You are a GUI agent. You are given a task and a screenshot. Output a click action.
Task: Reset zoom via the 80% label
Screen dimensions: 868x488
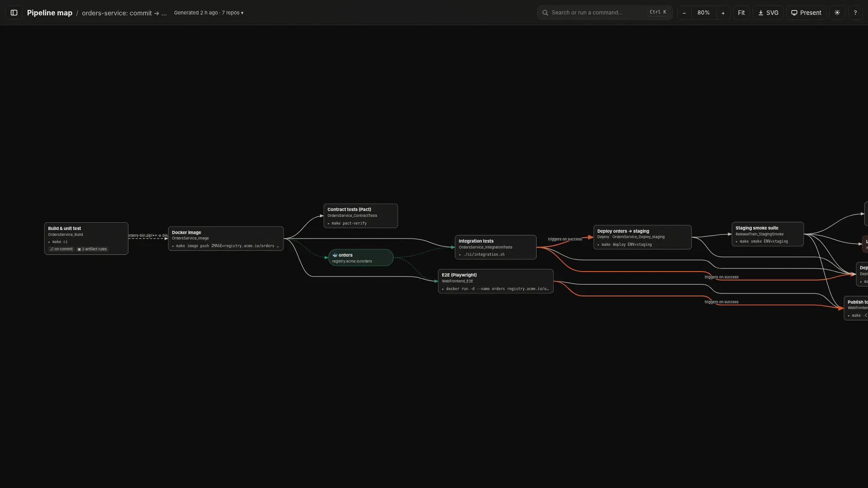click(703, 13)
